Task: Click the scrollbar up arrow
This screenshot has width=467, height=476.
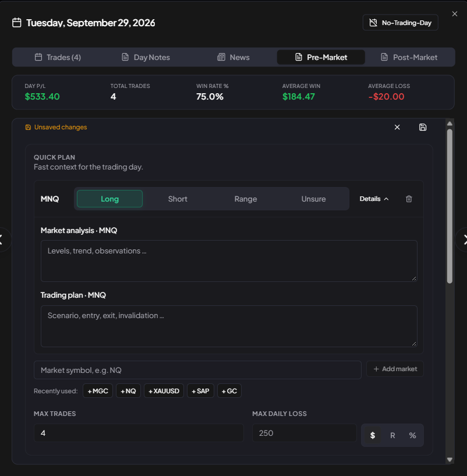Action: tap(450, 124)
